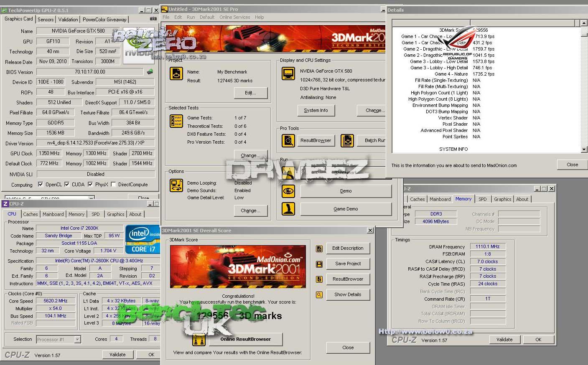
Task: Switch to Mainboard tab in left CPU-Z
Action: (53, 214)
